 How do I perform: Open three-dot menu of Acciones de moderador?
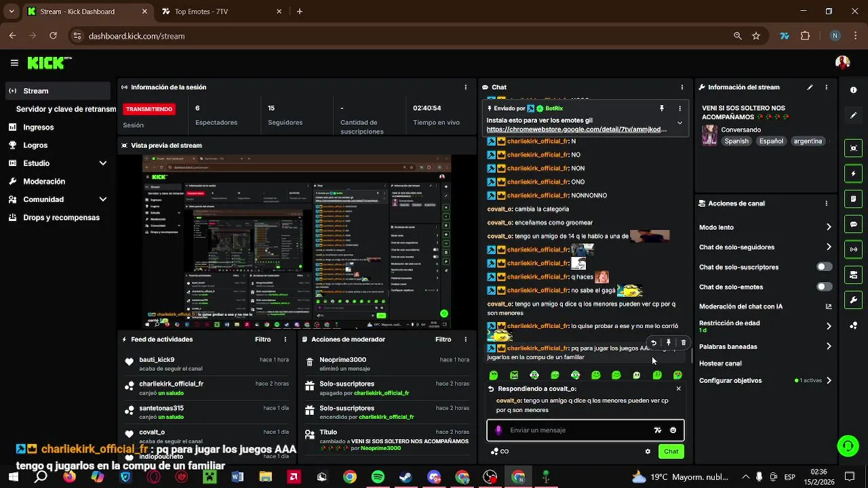pyautogui.click(x=465, y=340)
